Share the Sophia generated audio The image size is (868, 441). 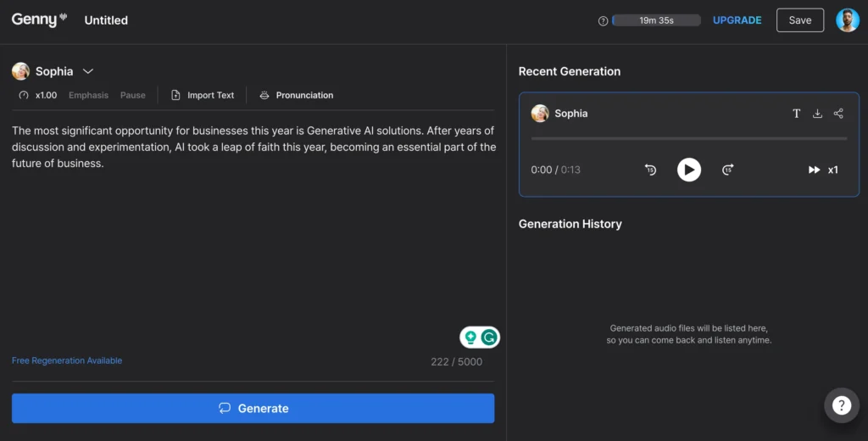[x=838, y=114]
